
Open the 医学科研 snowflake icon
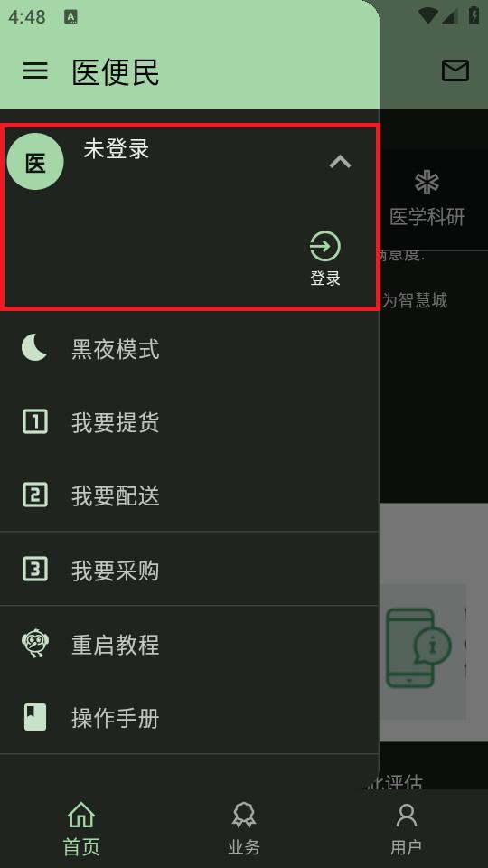pyautogui.click(x=427, y=182)
